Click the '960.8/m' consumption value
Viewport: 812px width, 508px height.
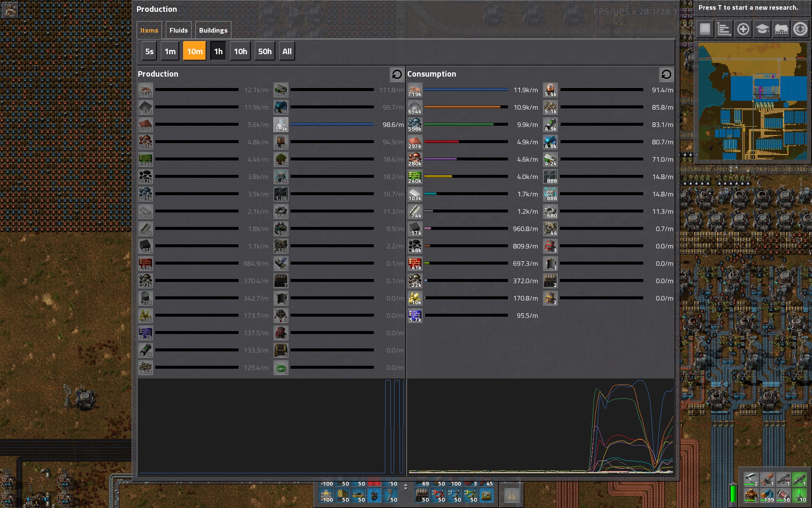point(525,229)
